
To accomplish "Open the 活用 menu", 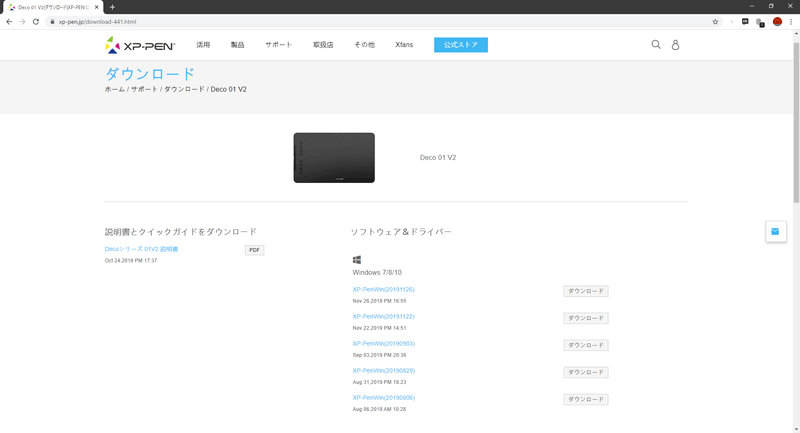I will point(203,45).
